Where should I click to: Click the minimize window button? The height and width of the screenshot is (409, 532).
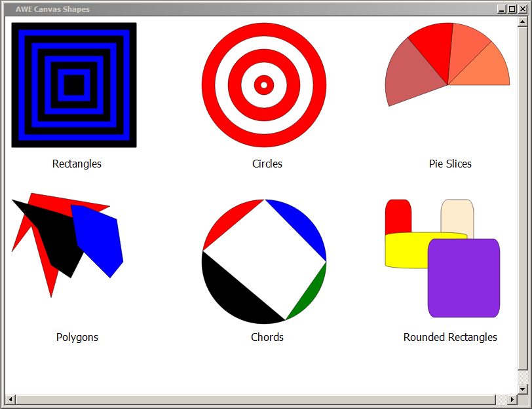coord(501,9)
